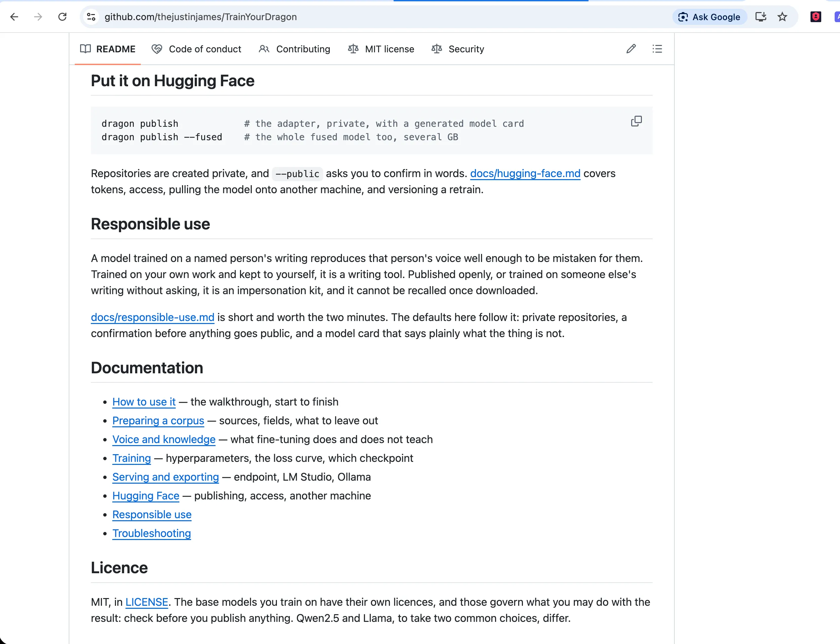This screenshot has height=644, width=840.
Task: Click the people icon beside Contributing
Action: click(264, 49)
